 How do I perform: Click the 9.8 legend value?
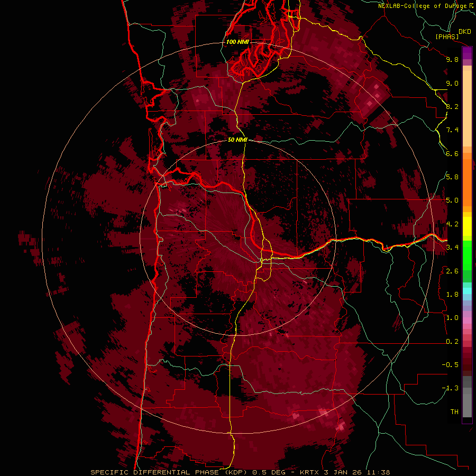pos(452,59)
